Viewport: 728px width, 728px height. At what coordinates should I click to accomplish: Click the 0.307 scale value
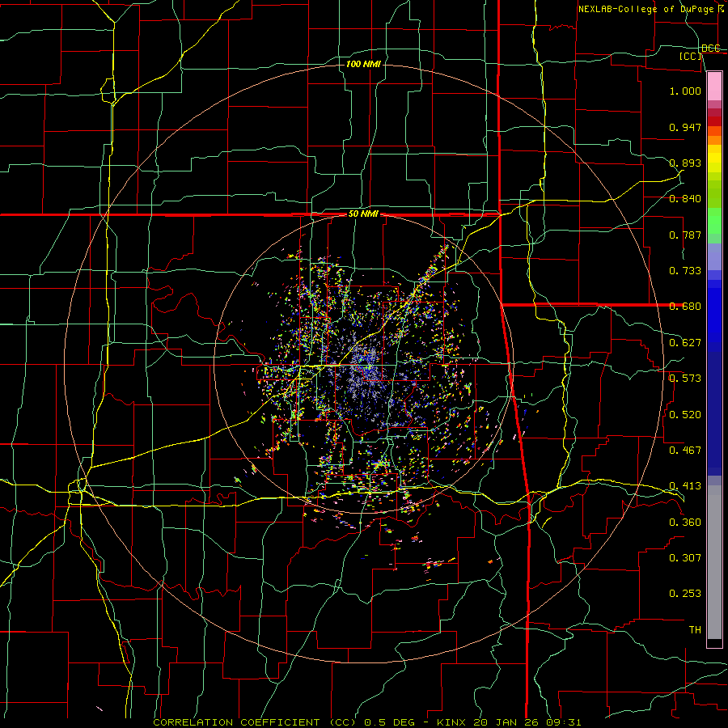tap(685, 558)
